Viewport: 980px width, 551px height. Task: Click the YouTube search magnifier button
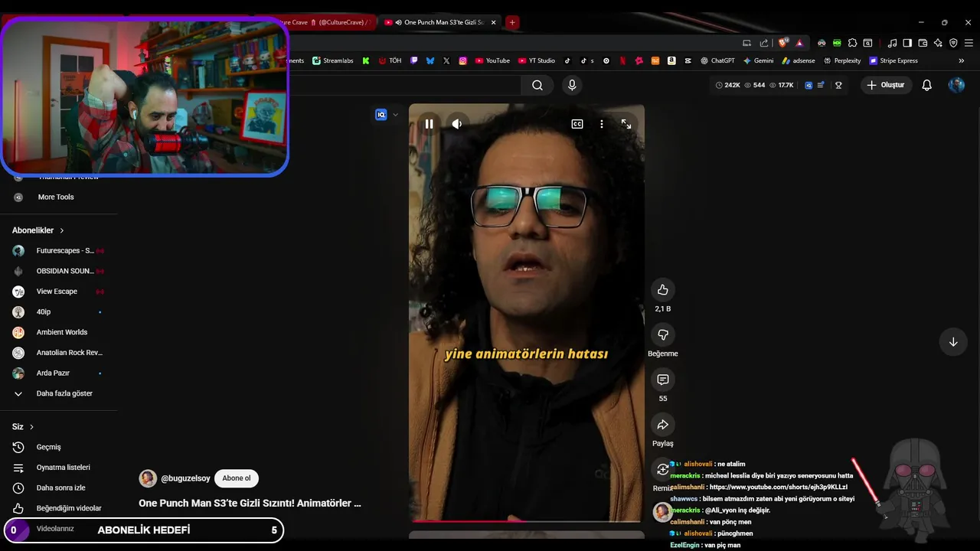coord(537,85)
